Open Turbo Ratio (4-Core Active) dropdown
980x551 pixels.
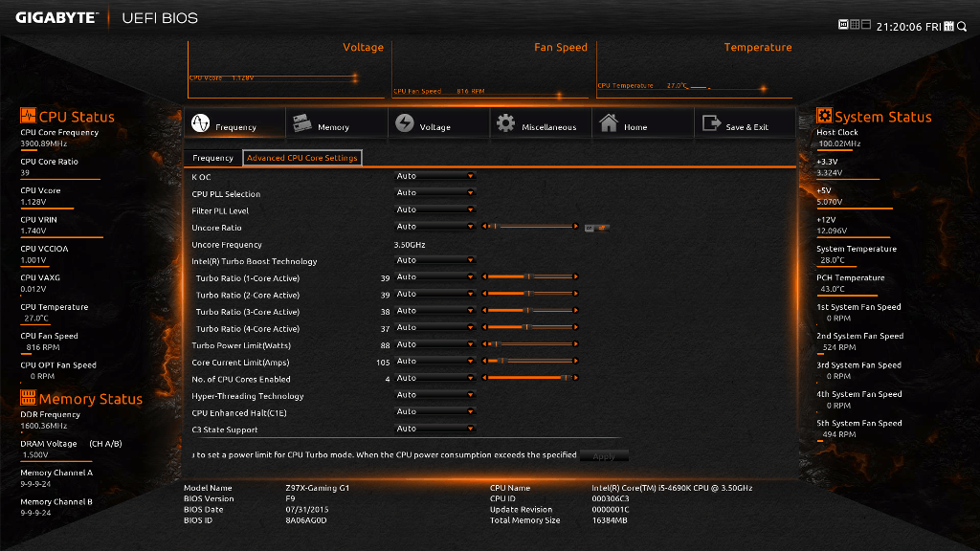(x=435, y=328)
